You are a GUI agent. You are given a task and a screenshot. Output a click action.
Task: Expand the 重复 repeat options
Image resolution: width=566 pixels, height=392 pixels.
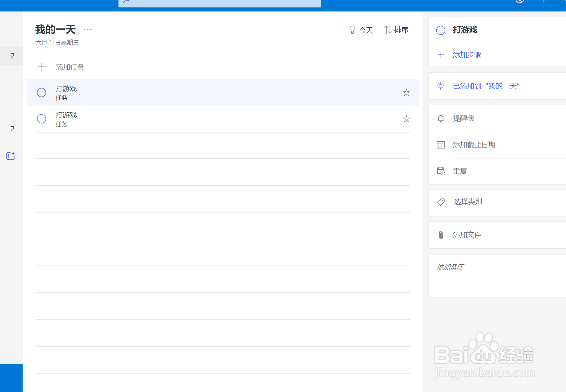(460, 171)
